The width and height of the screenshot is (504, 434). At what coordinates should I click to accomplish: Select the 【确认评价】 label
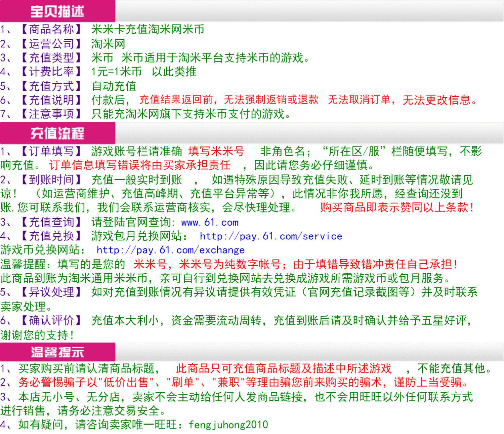[x=51, y=320]
